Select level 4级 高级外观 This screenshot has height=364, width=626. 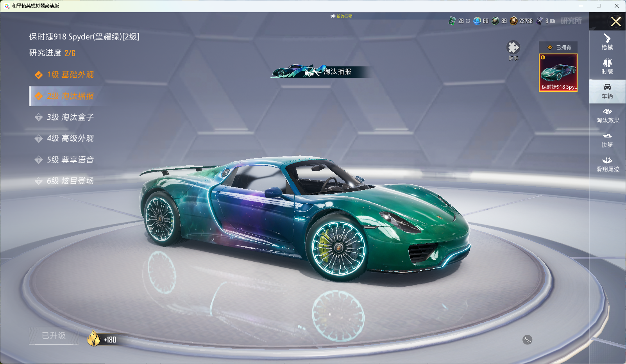(x=70, y=138)
